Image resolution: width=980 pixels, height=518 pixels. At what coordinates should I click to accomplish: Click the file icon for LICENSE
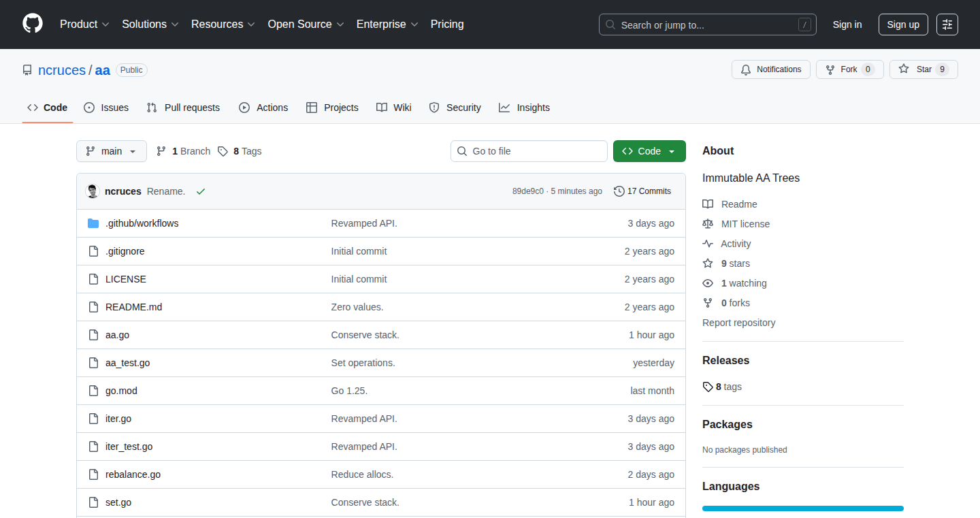pos(93,279)
